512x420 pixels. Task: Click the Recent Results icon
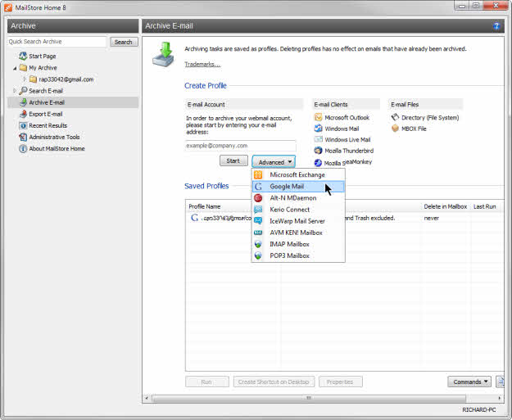tap(23, 125)
